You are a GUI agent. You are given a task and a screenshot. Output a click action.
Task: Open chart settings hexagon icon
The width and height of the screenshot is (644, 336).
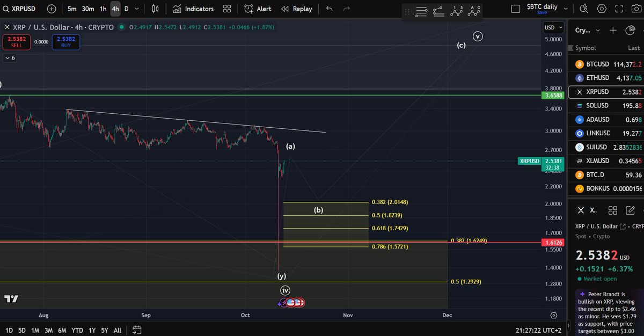(602, 9)
